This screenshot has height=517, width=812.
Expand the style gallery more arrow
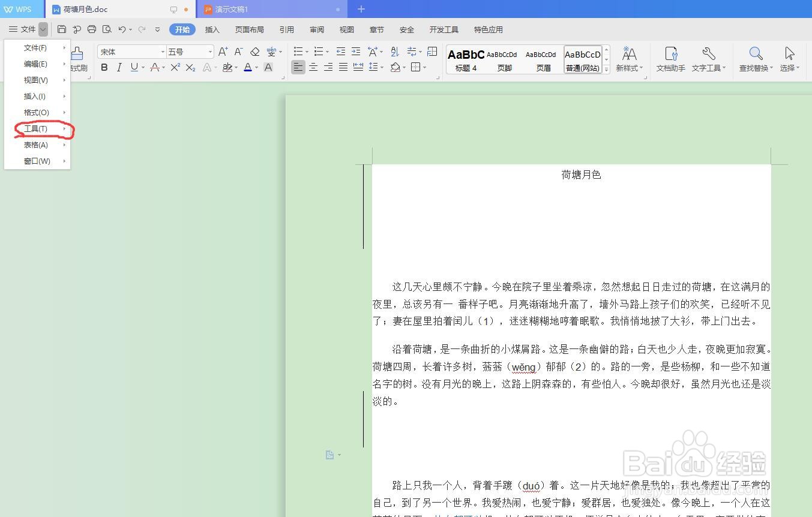coord(606,70)
